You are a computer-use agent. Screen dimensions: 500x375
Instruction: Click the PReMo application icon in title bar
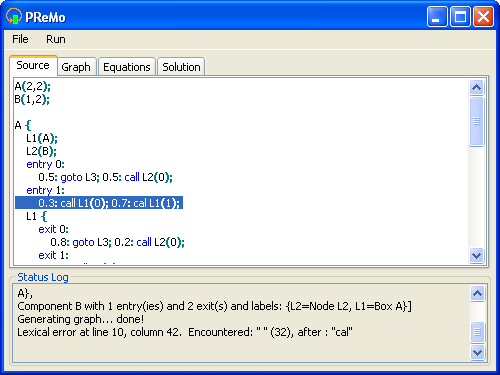pos(13,16)
